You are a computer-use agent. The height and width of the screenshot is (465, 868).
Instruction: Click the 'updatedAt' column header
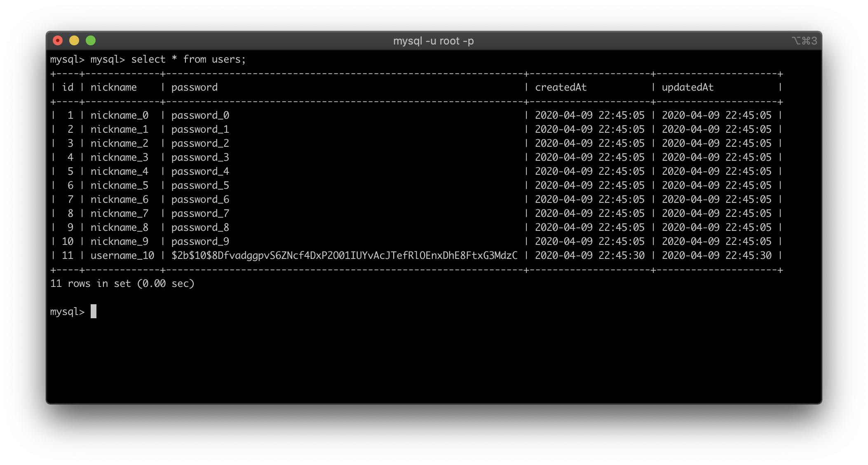tap(687, 87)
